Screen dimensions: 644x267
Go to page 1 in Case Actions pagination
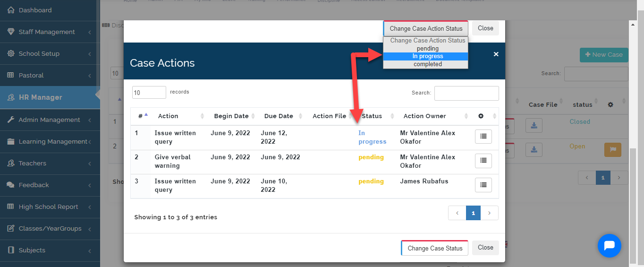(x=473, y=213)
